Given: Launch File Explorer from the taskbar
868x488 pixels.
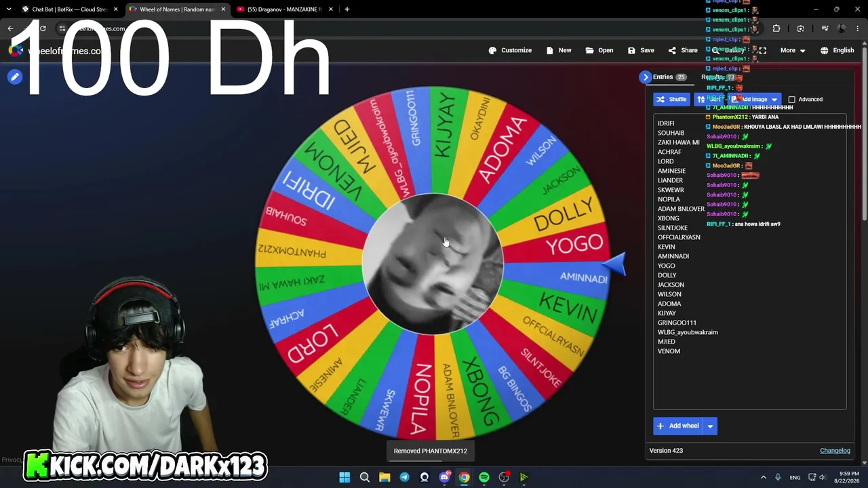Looking at the screenshot, I should 384,477.
